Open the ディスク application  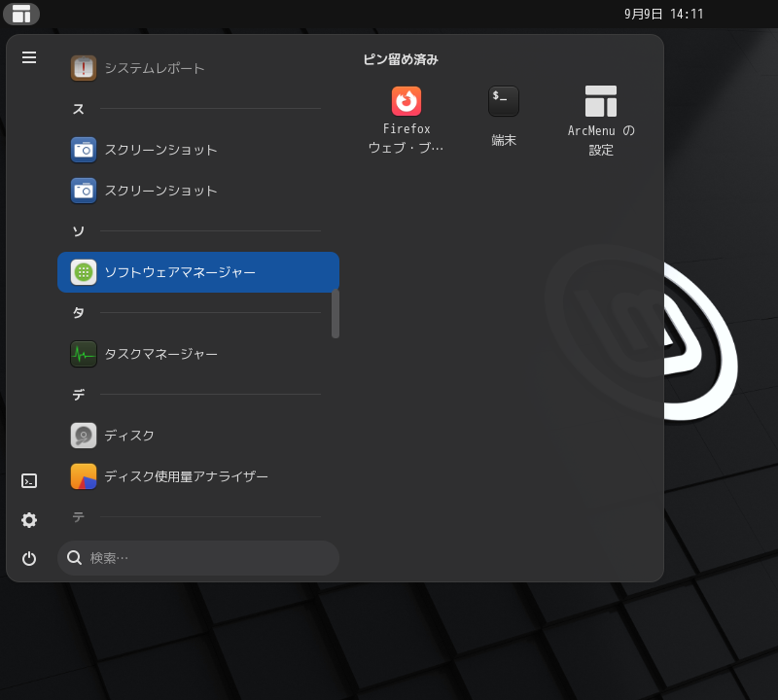[198, 436]
